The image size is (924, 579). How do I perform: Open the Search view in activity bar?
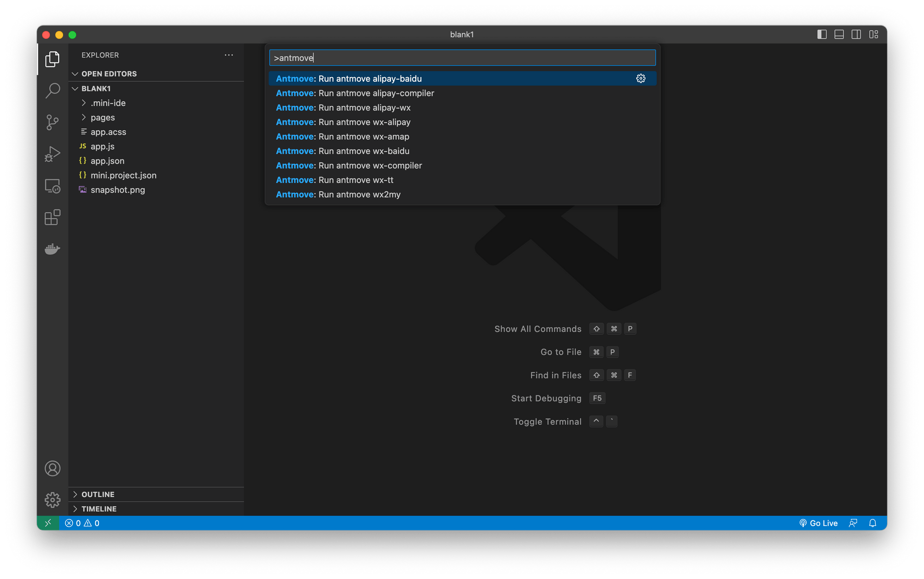click(x=53, y=91)
